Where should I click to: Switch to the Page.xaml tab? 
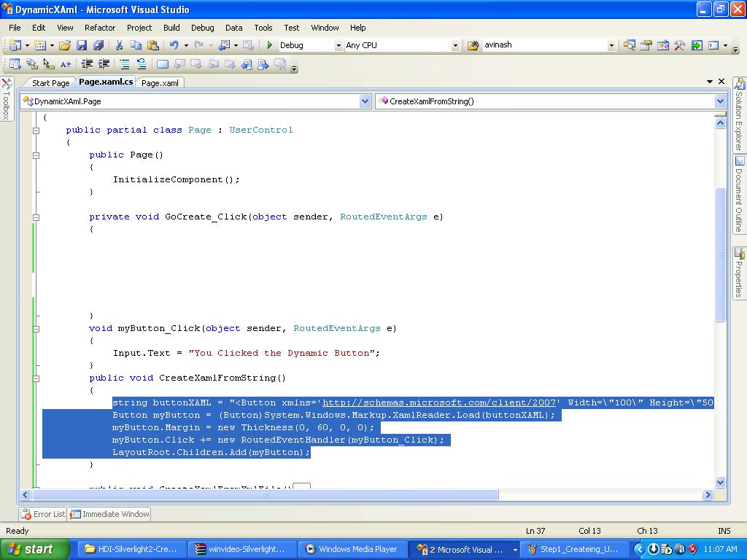pos(160,83)
